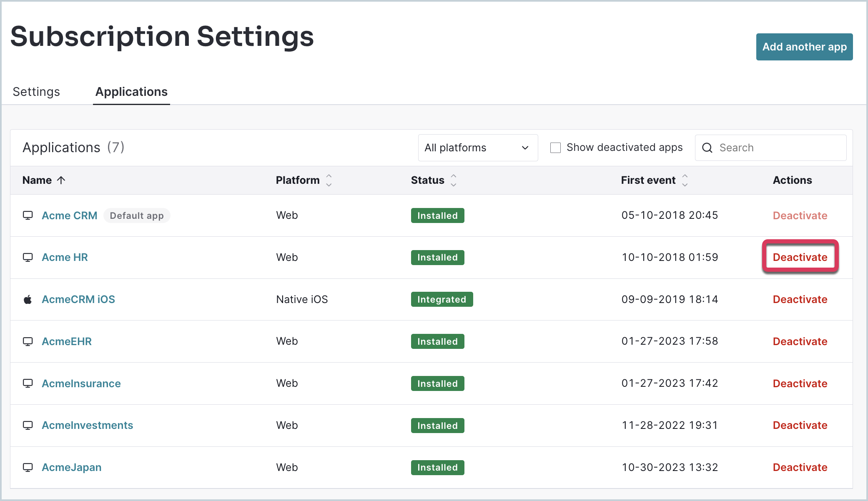Click the Apple icon next to AcmeCRM iOS
This screenshot has height=501, width=868.
click(28, 299)
